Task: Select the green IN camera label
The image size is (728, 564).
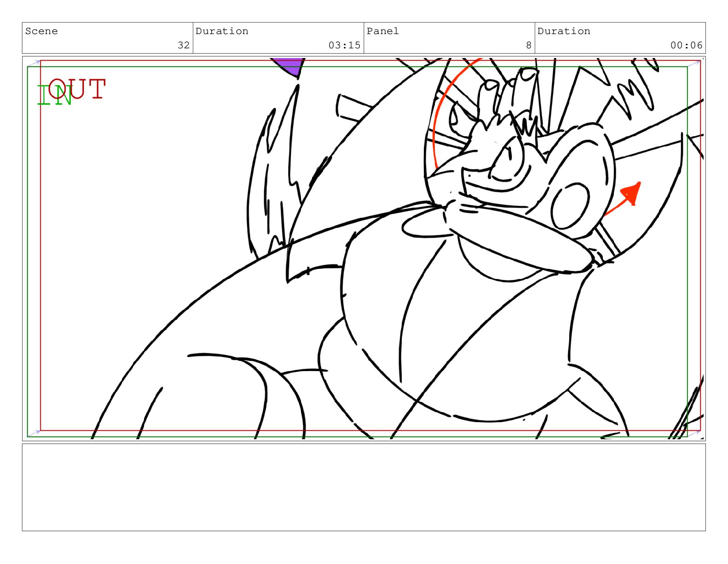Action: point(54,95)
